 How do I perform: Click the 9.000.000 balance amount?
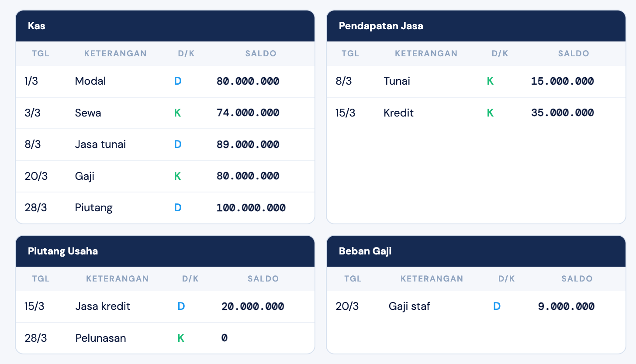566,306
